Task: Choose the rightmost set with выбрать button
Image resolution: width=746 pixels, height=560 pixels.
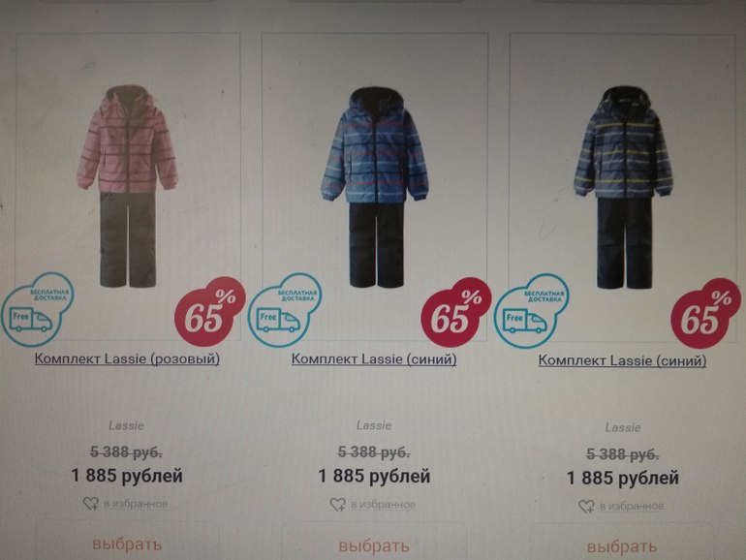Action: (622, 546)
